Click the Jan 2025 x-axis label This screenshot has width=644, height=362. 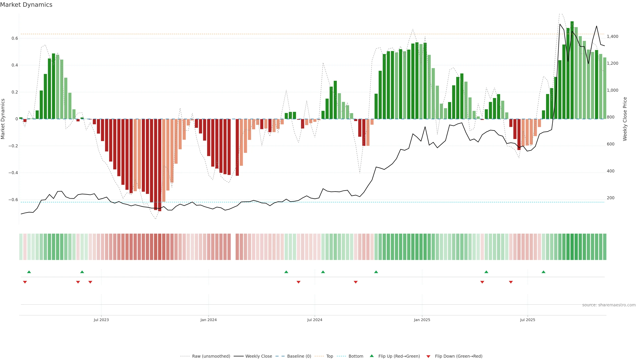coord(422,320)
